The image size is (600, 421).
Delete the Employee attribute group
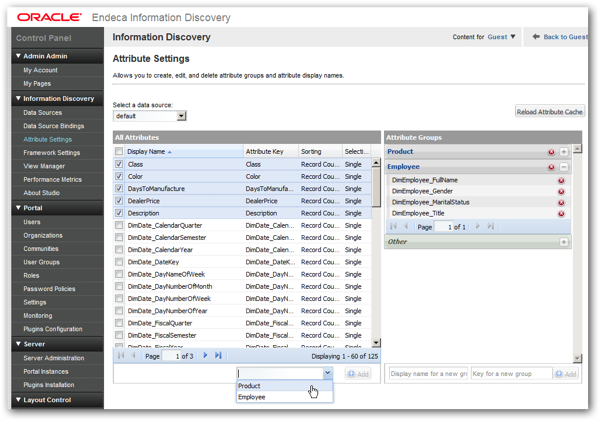tap(551, 167)
